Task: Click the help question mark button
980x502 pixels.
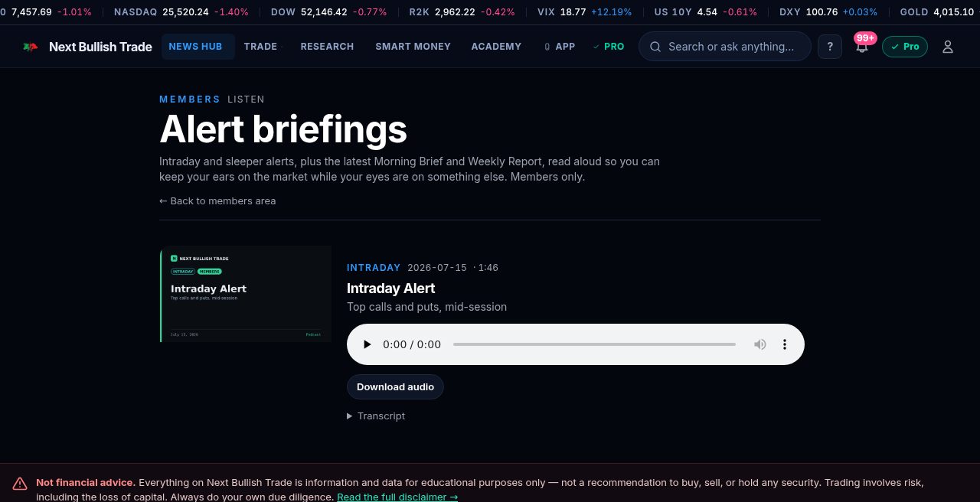Action: pos(830,47)
